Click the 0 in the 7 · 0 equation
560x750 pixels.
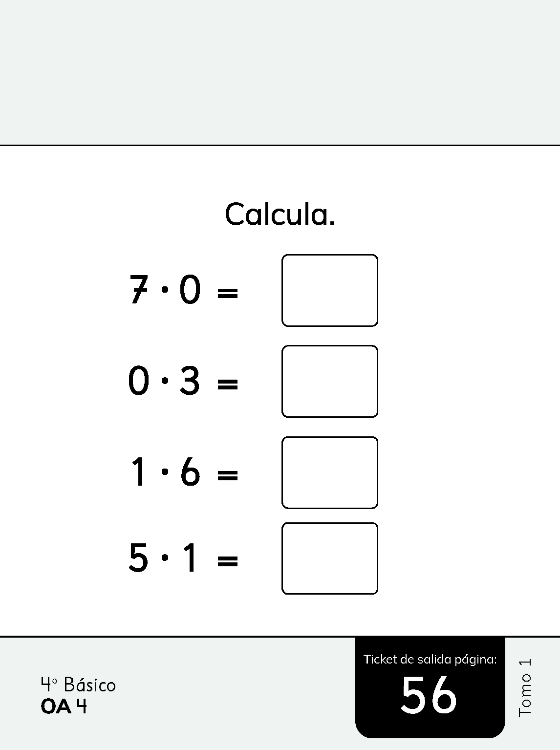click(x=190, y=289)
